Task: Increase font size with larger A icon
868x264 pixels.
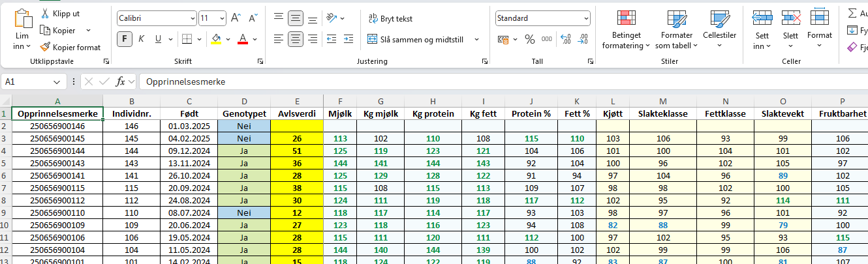Action: coord(236,18)
